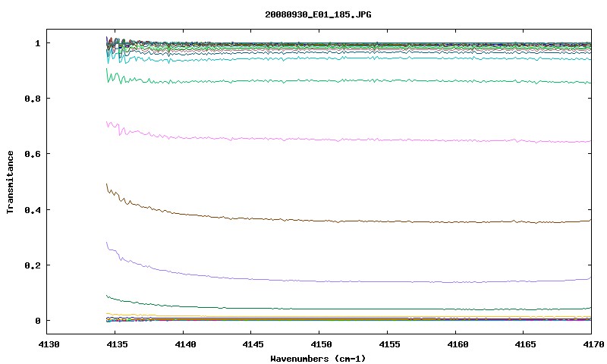Click the x-axis tick label 4165

pos(526,344)
